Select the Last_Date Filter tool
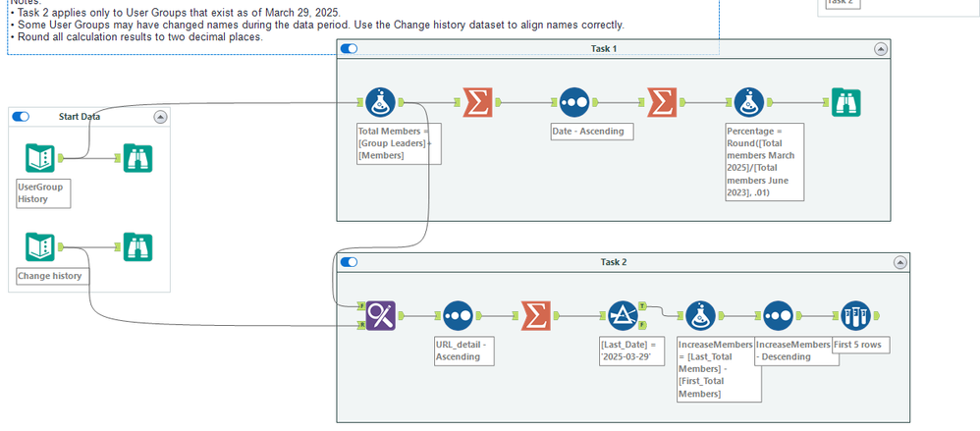Viewport: 980px width, 431px height. pos(624,316)
